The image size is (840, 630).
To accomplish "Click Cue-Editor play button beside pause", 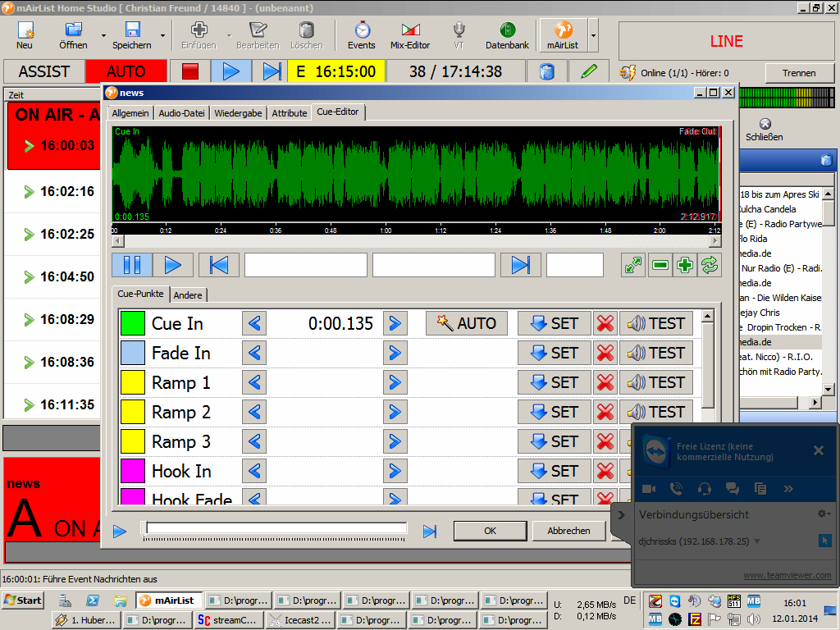I will coord(172,265).
